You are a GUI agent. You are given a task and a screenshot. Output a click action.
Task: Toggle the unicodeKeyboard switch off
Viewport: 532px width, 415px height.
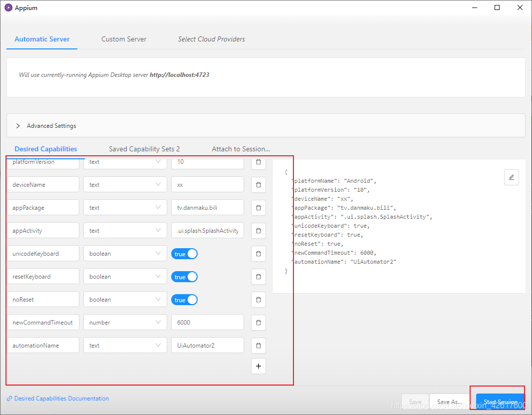[x=184, y=254]
